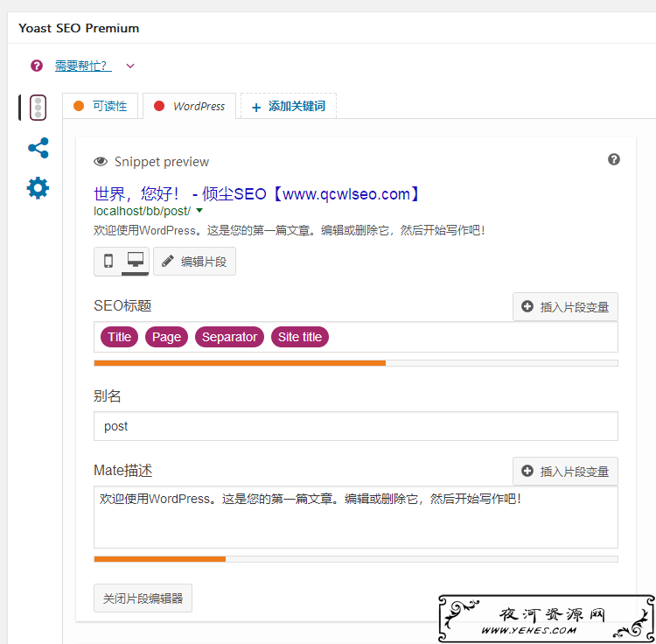Click the Mate描述 label
This screenshot has width=656, height=644.
[x=123, y=471]
